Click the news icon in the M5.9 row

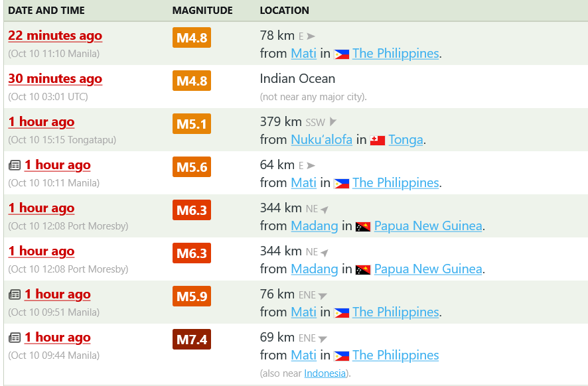coord(15,294)
